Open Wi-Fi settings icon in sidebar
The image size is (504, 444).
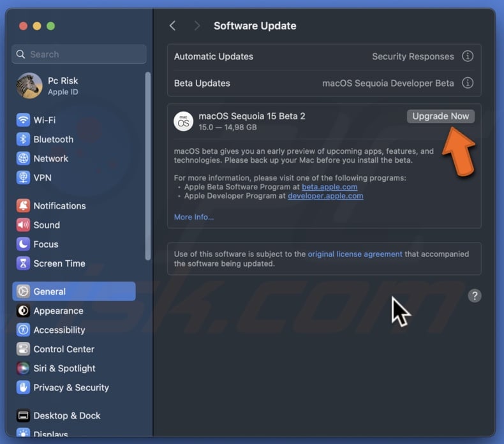23,120
